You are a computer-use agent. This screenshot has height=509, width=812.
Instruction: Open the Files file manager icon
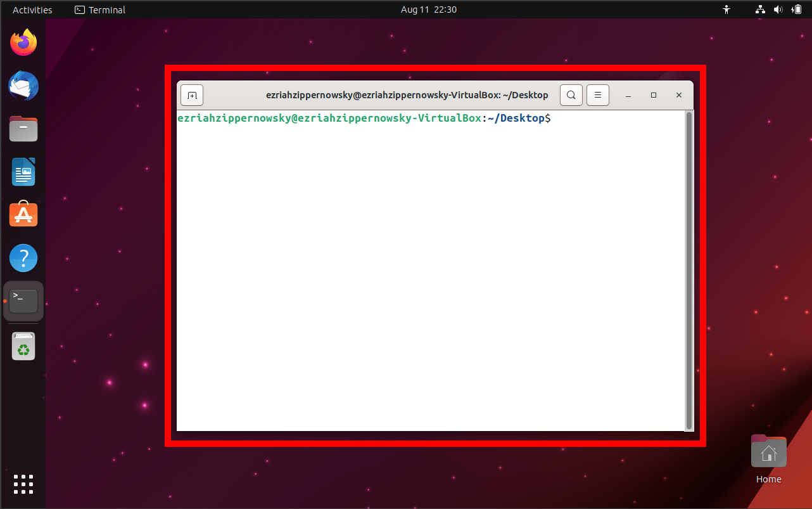pyautogui.click(x=23, y=129)
